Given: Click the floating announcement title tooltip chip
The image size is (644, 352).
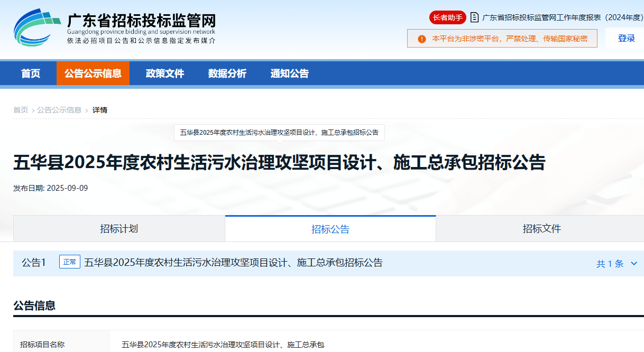Looking at the screenshot, I should (x=280, y=133).
